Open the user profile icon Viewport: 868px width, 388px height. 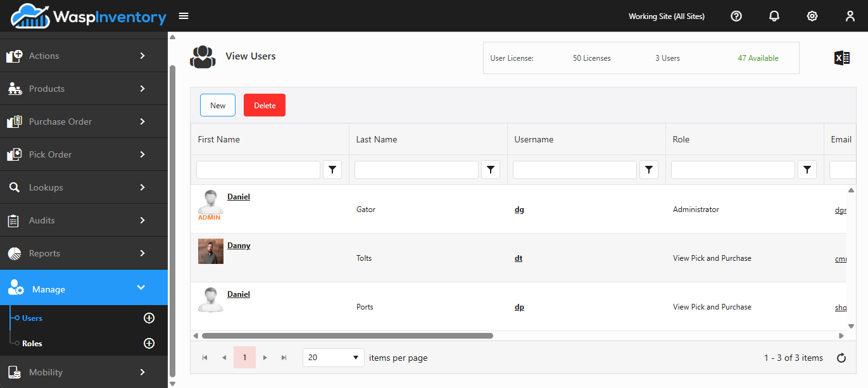pyautogui.click(x=850, y=16)
